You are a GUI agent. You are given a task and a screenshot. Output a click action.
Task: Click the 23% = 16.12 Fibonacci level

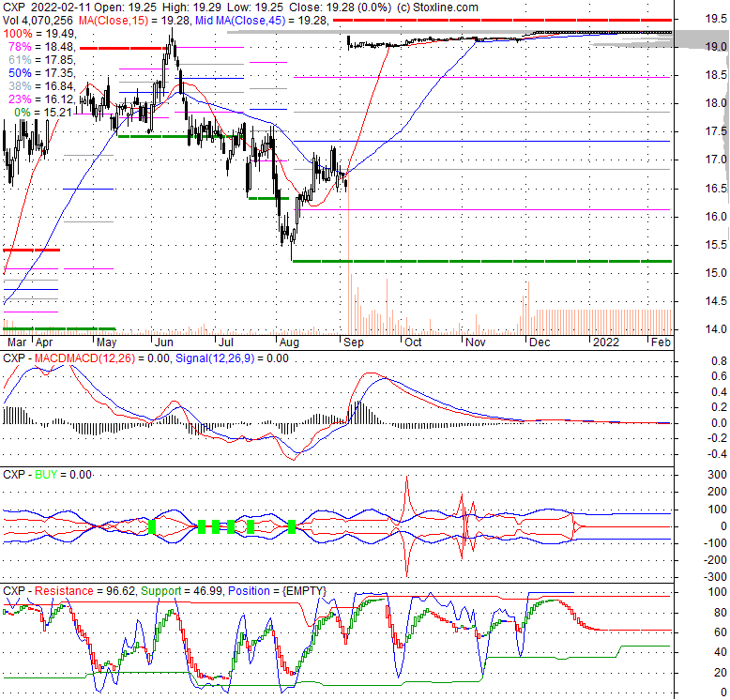pyautogui.click(x=42, y=99)
